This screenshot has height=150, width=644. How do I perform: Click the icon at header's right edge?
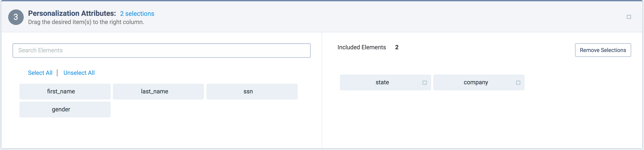pos(629,17)
